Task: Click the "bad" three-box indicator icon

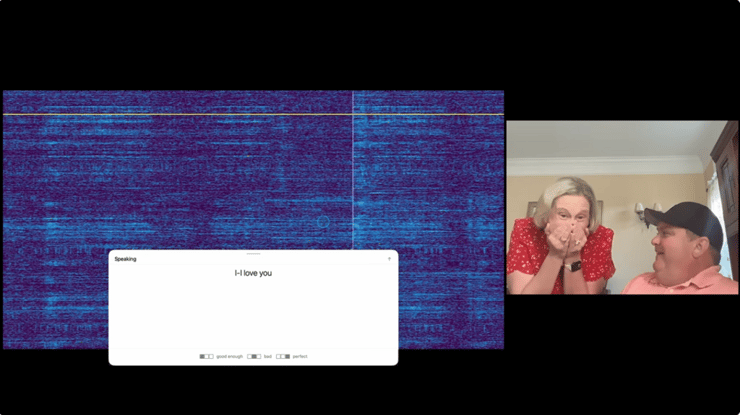Action: point(254,356)
